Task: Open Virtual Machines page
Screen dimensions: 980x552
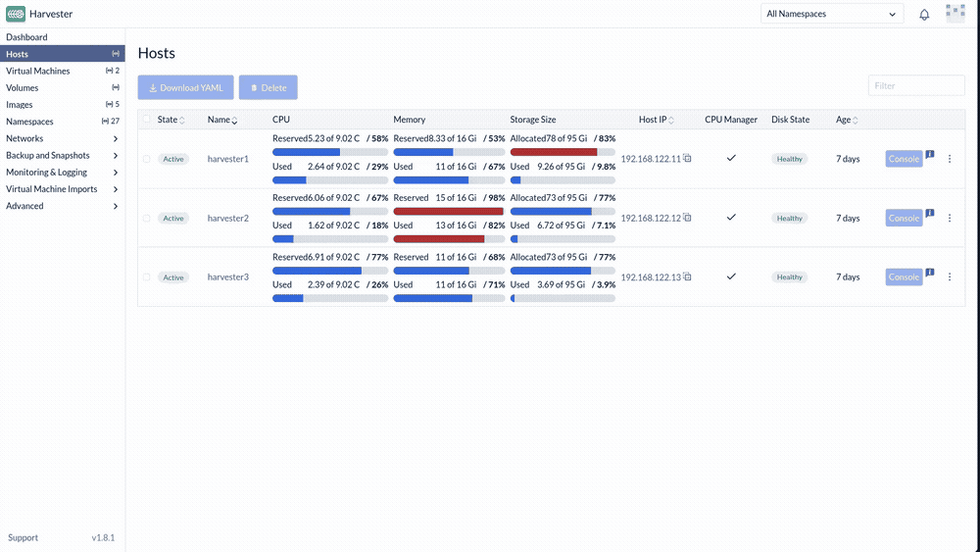Action: click(x=38, y=71)
